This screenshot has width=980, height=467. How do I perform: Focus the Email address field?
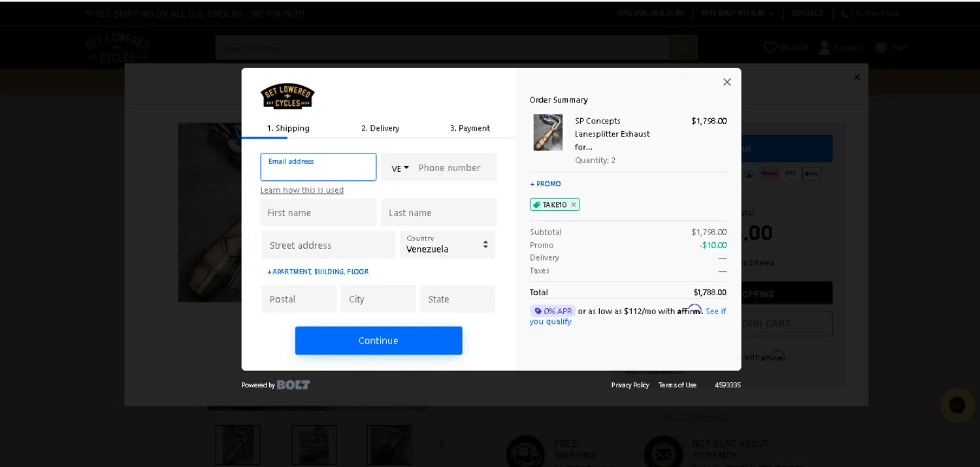coord(318,167)
